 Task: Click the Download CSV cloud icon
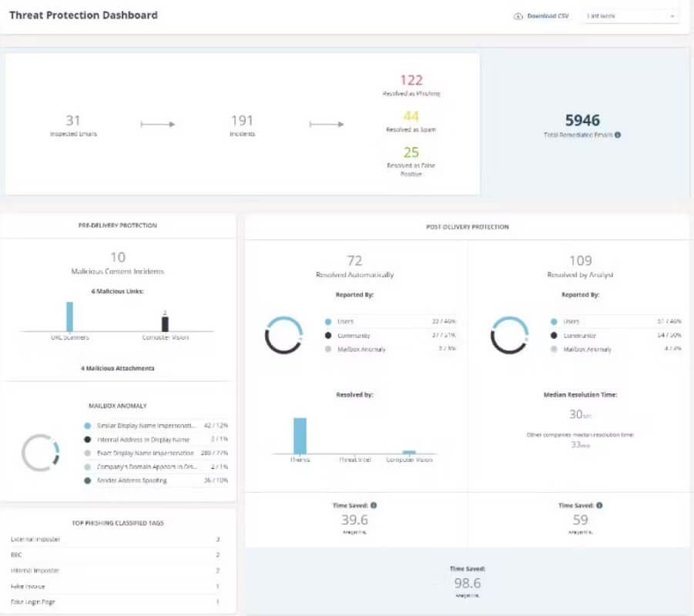518,16
